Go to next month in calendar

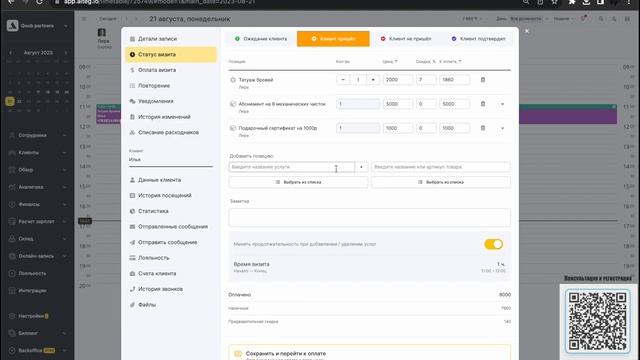66,53
